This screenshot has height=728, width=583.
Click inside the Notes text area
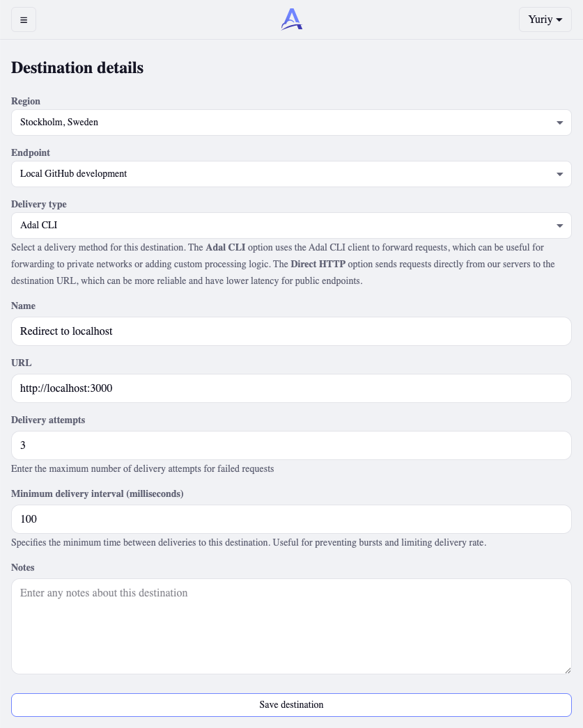(291, 626)
